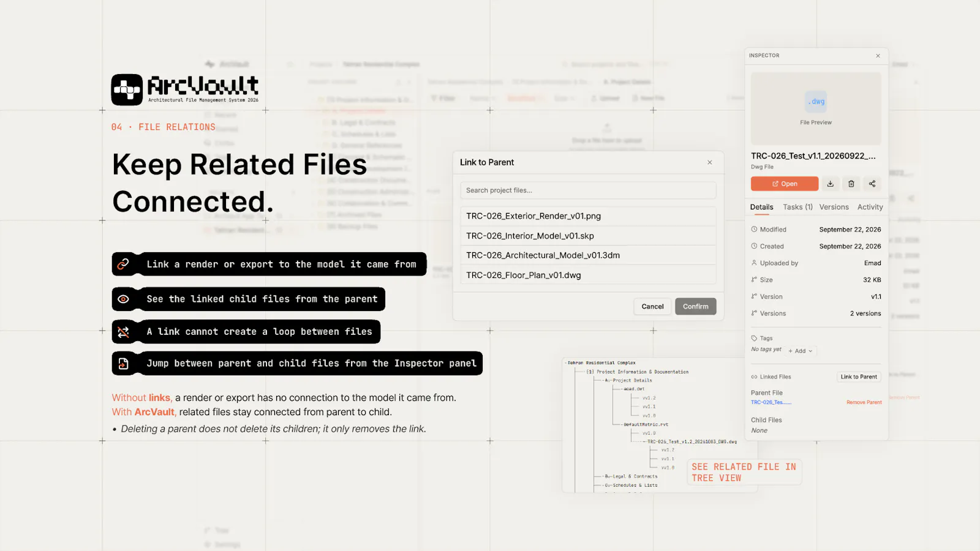Open the '+ Add' tag dropdown
The height and width of the screenshot is (551, 980).
click(801, 351)
